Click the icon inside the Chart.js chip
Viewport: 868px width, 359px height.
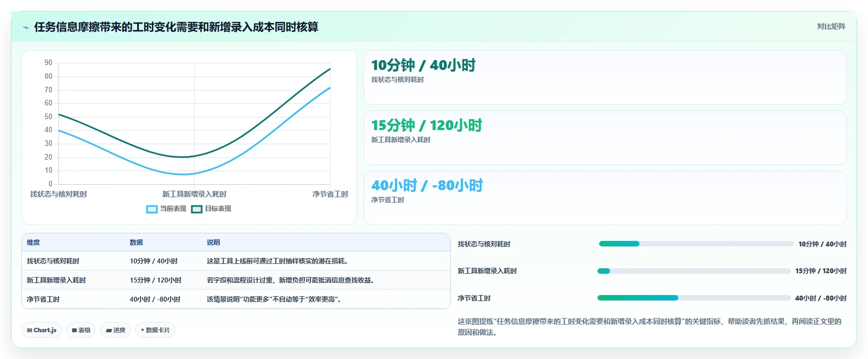coord(30,330)
